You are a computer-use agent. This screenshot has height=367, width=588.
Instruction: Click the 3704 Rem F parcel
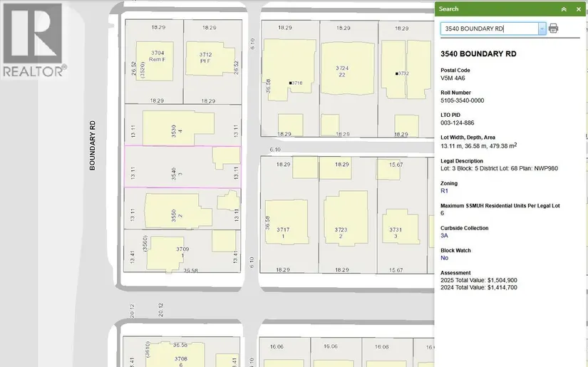(x=154, y=57)
